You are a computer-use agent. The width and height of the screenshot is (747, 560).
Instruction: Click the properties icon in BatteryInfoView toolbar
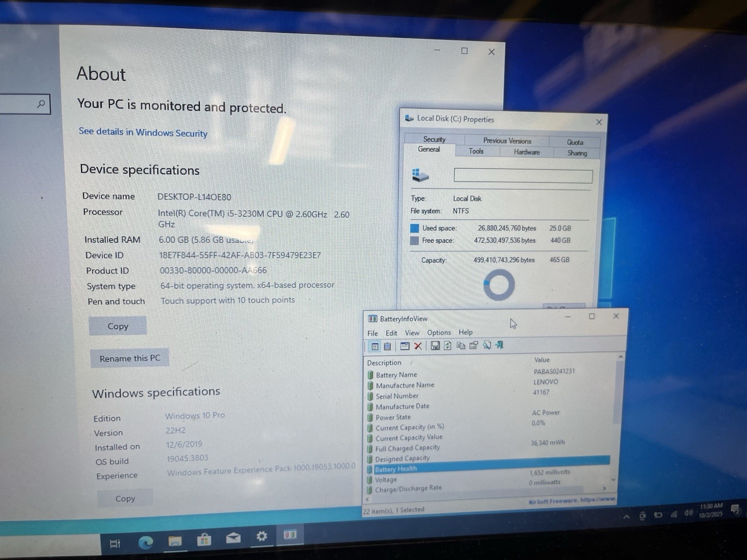tap(473, 345)
